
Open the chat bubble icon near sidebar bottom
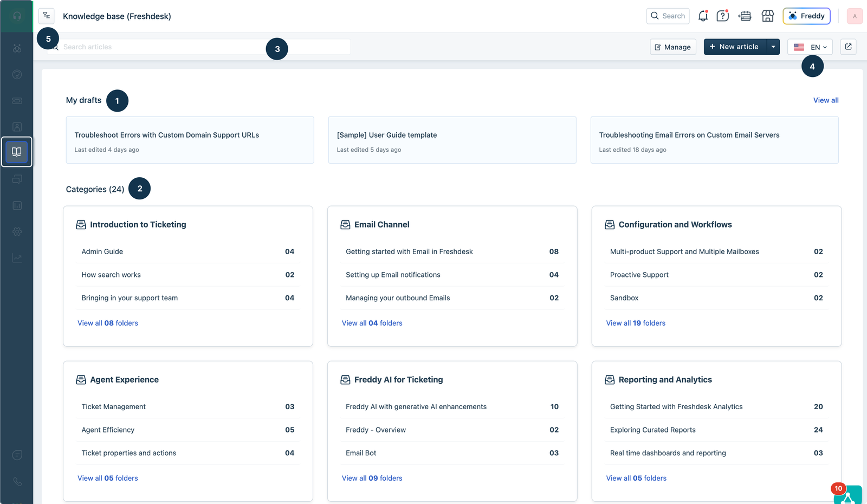click(x=17, y=455)
